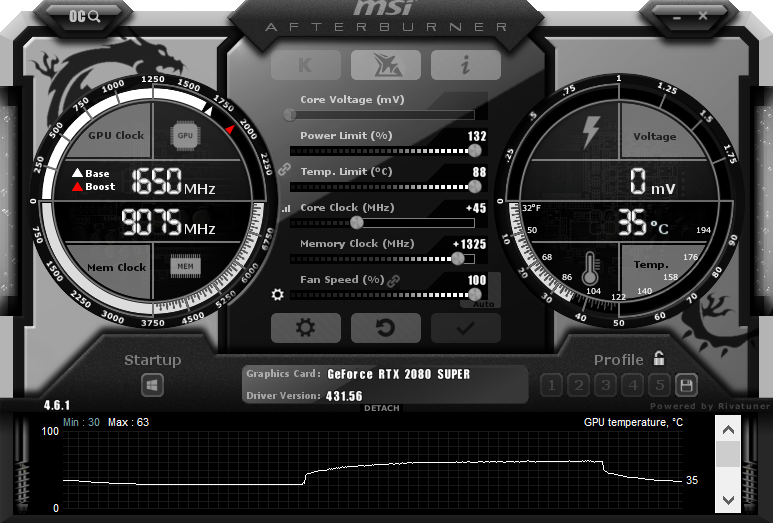The height and width of the screenshot is (523, 773).
Task: Click the MEM chip icon in the gauge
Action: (185, 266)
